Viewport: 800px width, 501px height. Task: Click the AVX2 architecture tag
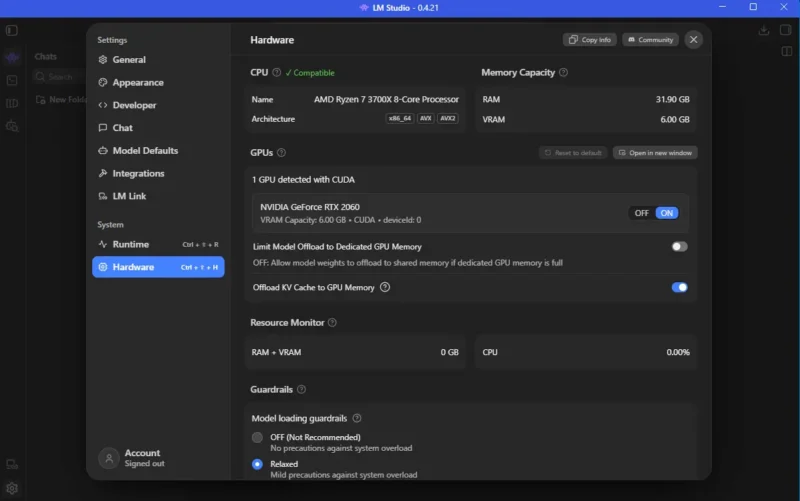(447, 118)
